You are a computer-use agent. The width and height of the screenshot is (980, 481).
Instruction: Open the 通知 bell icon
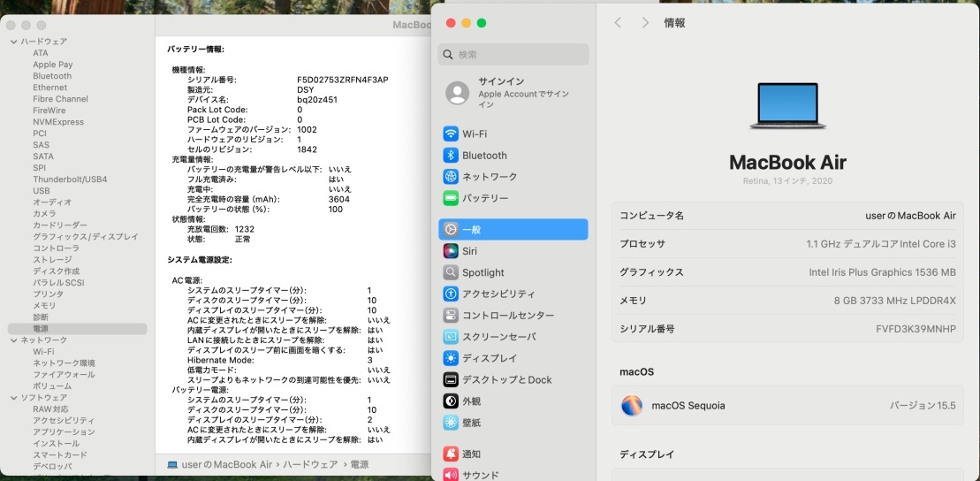point(451,454)
